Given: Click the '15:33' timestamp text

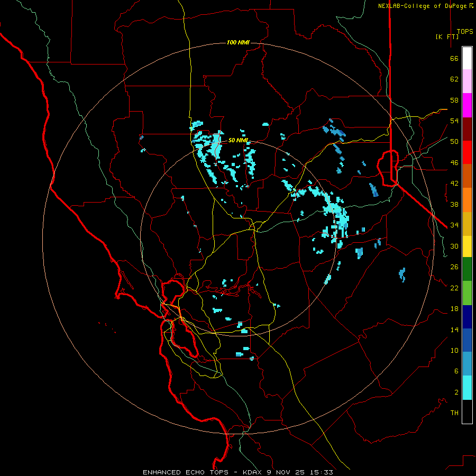Looking at the screenshot, I should point(322,472).
